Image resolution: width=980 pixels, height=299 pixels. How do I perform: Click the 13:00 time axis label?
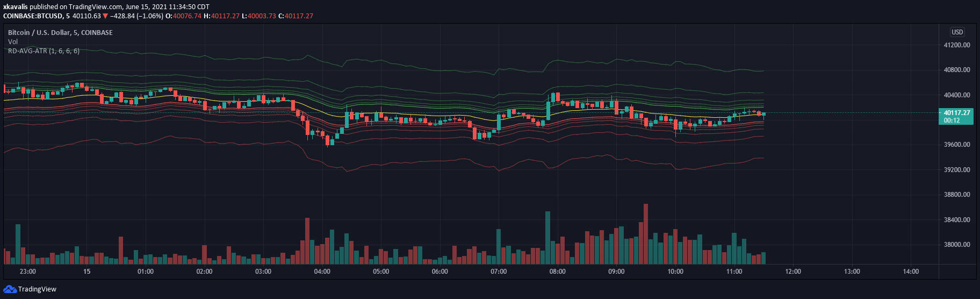[x=852, y=272]
